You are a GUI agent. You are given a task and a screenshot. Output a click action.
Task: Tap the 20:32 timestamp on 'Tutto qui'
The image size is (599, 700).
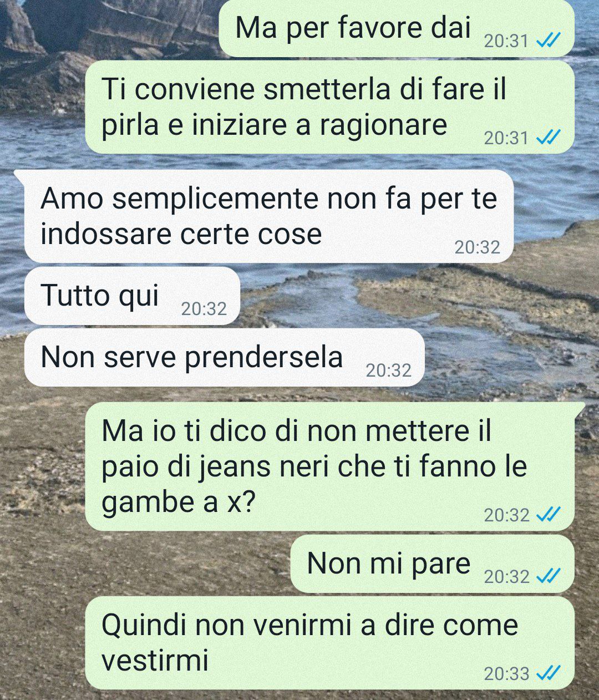[204, 309]
